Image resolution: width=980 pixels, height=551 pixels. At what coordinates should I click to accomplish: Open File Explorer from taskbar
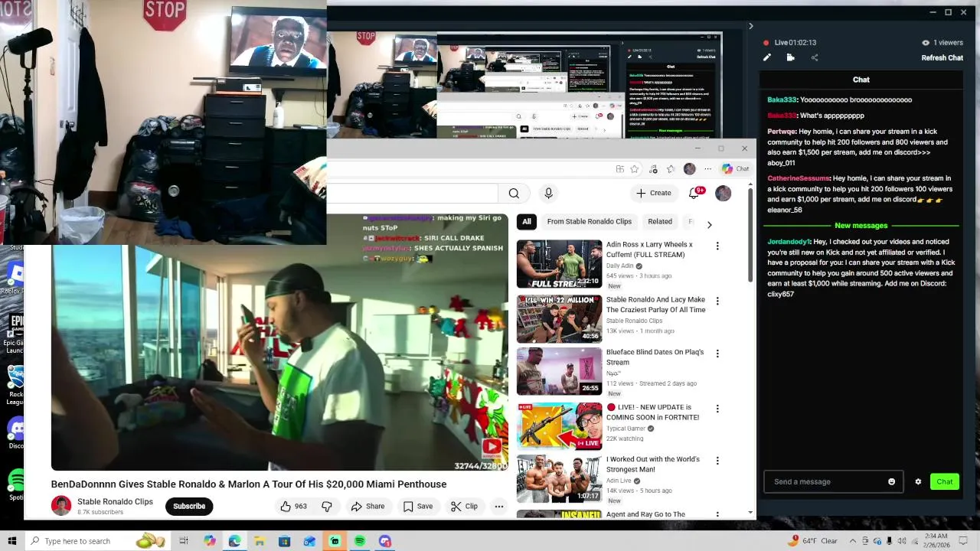[260, 541]
